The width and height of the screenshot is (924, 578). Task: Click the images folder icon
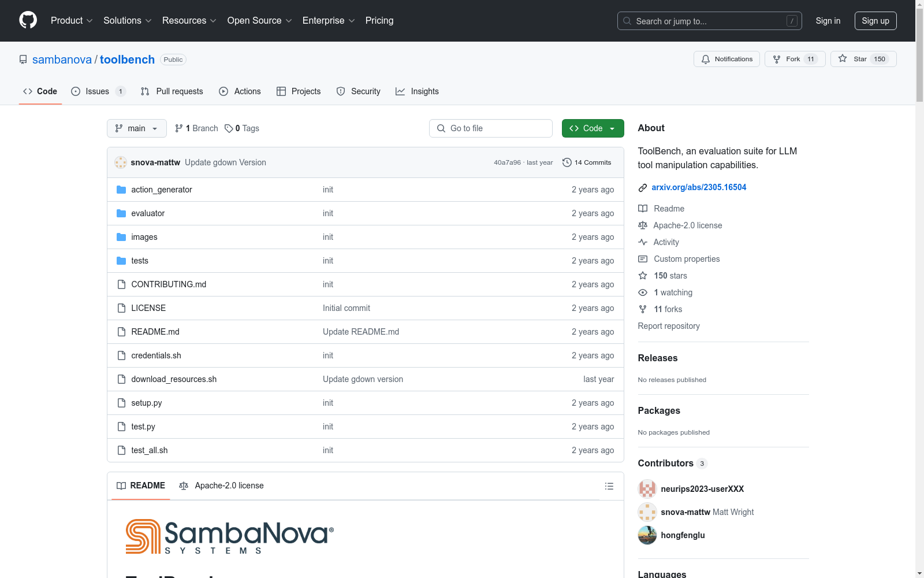click(121, 237)
